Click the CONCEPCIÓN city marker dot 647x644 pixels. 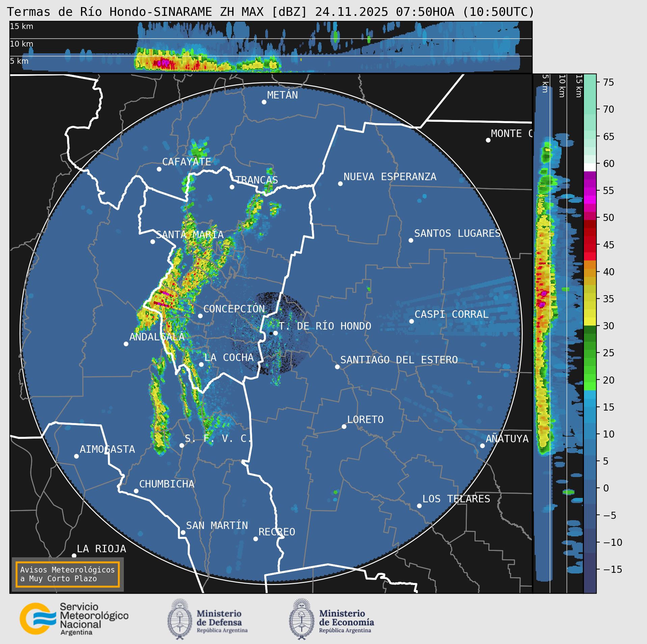tap(200, 316)
